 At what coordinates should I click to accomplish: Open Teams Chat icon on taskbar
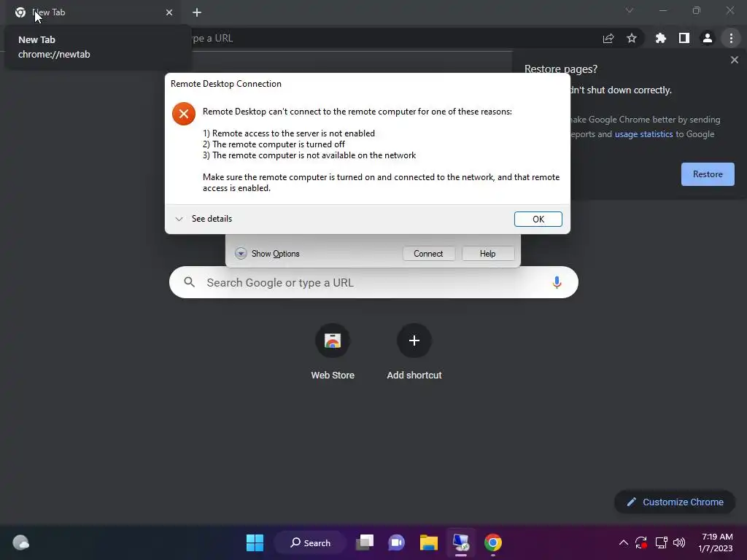point(396,542)
